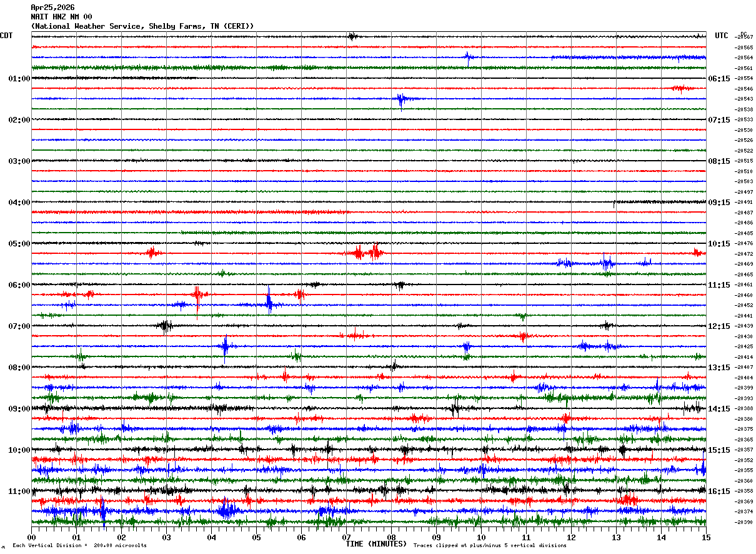The image size is (756, 554).
Task: Click the DC offset value '-20497'
Action: point(744,192)
